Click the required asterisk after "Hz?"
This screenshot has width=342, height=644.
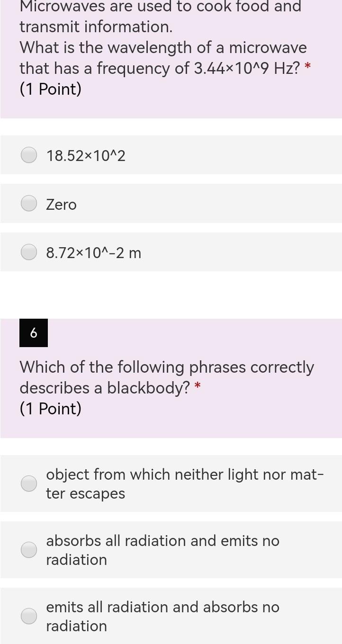click(308, 67)
